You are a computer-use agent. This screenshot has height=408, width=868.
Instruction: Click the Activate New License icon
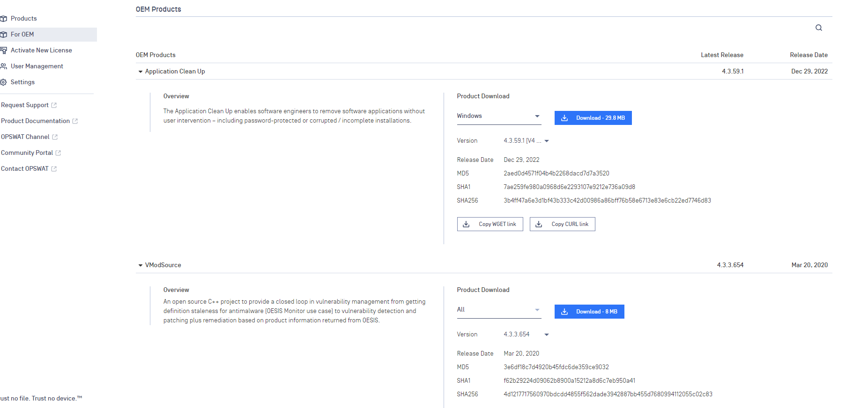pos(4,51)
